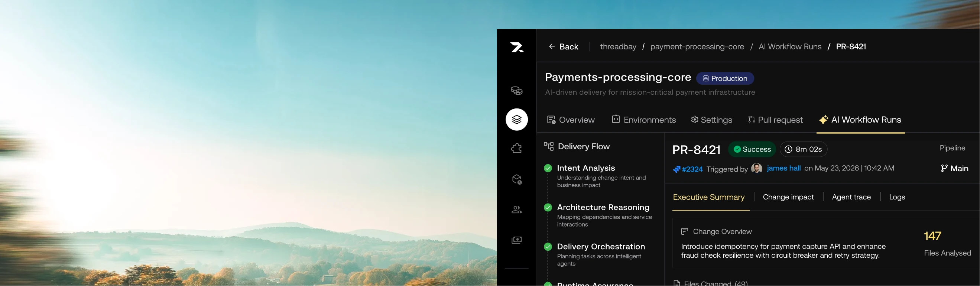Click the 'Triggered by' label

727,169
